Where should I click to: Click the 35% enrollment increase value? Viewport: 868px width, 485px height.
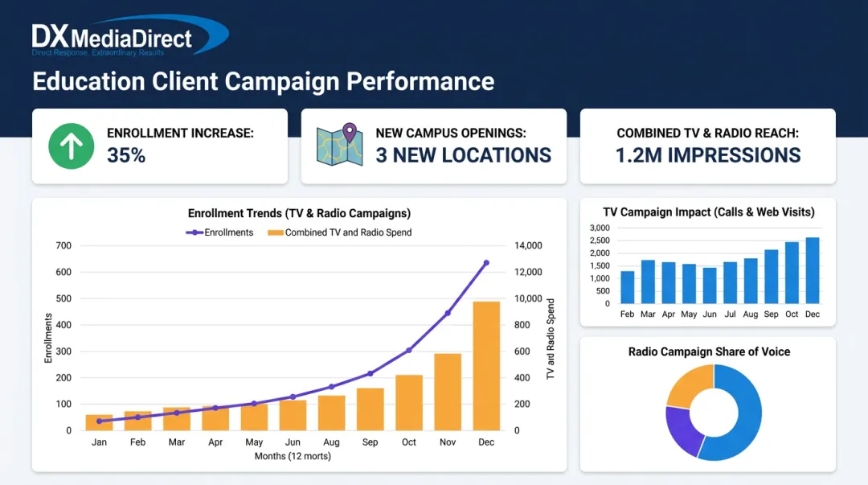(126, 155)
